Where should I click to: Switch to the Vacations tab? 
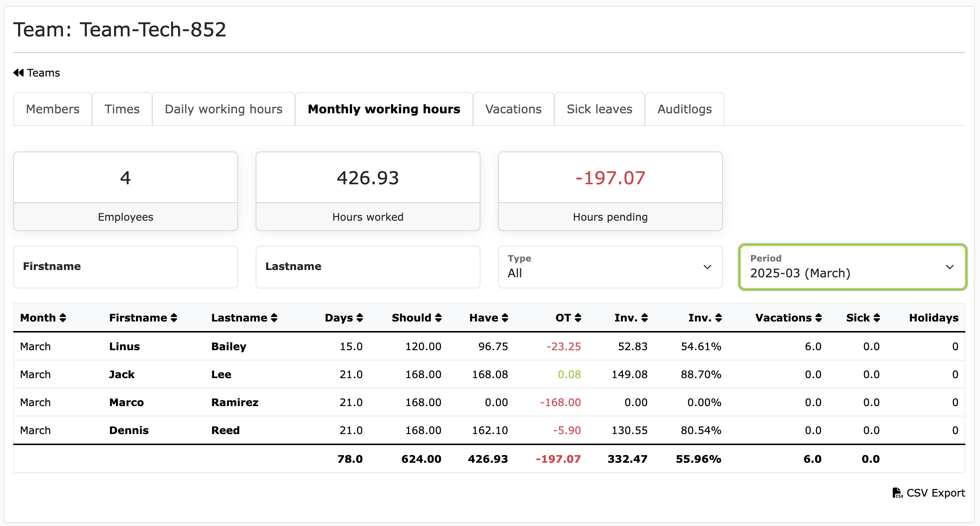[x=513, y=109]
